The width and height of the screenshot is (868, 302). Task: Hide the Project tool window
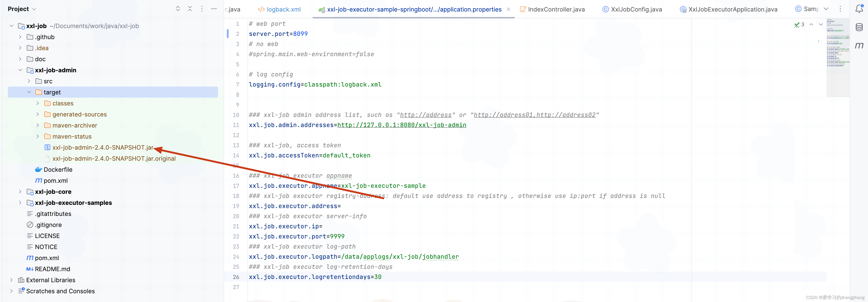[214, 9]
